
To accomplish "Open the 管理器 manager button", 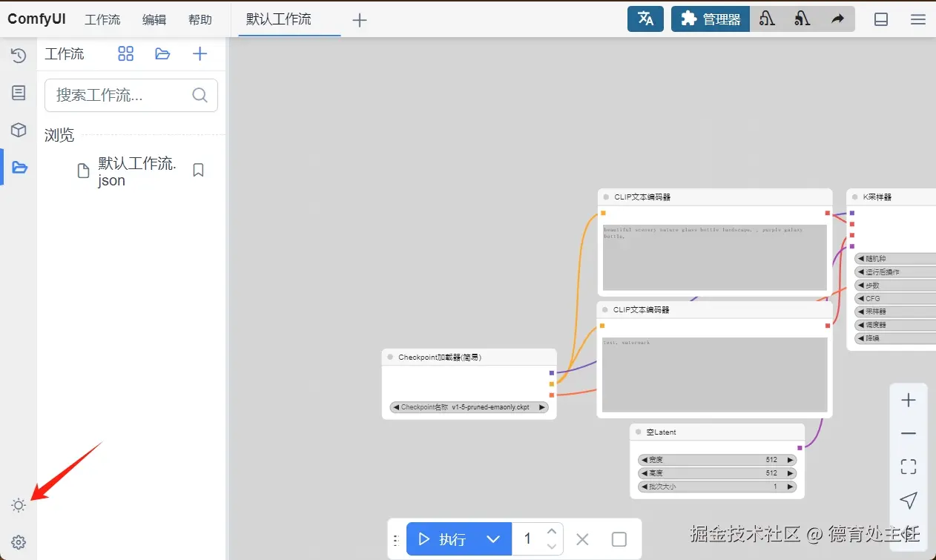I will [x=711, y=19].
